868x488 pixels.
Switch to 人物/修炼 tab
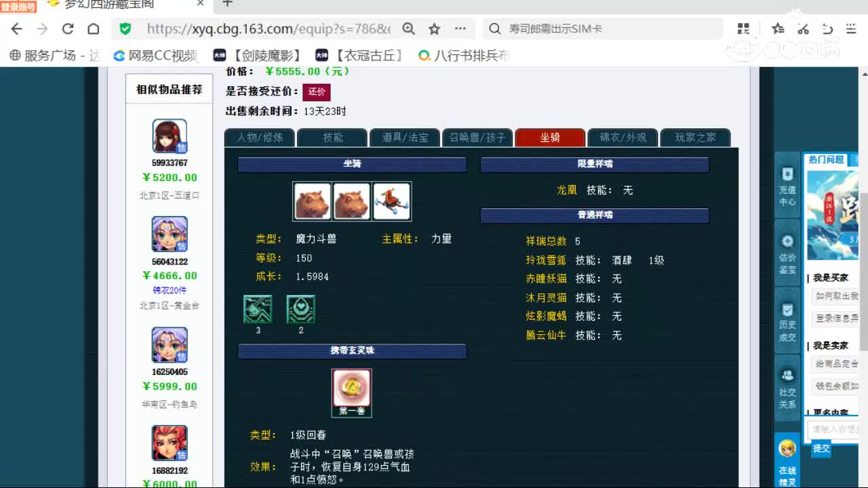click(260, 138)
